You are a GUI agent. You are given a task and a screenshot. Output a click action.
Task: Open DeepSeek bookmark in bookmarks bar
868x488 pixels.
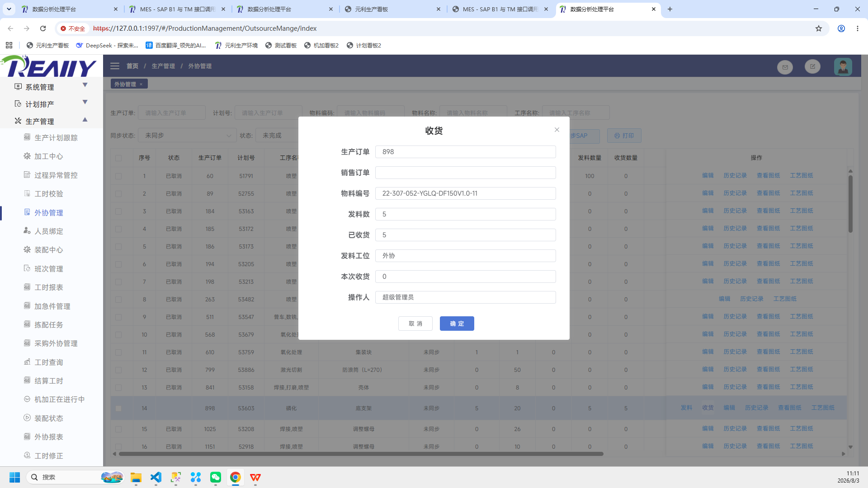[x=107, y=45]
